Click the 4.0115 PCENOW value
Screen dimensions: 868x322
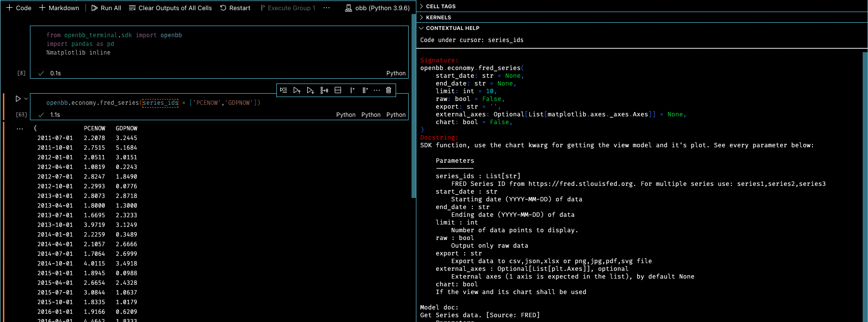tap(94, 264)
